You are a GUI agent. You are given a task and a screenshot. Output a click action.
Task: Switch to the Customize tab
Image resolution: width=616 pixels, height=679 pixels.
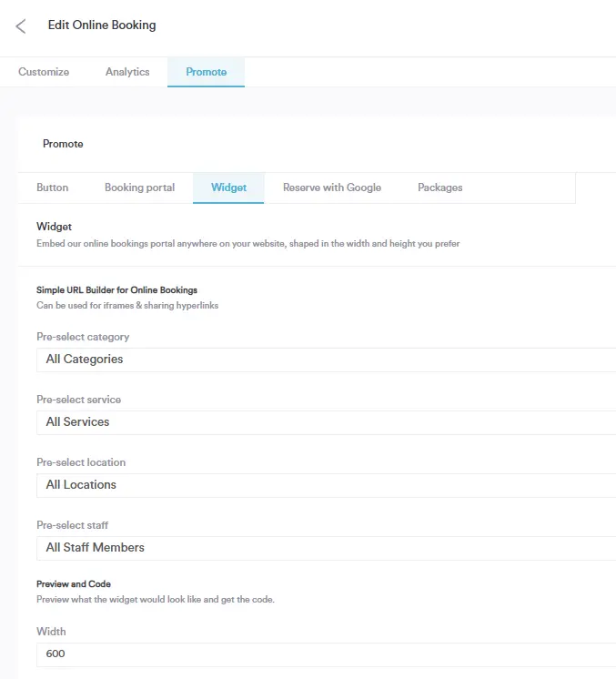pyautogui.click(x=44, y=72)
